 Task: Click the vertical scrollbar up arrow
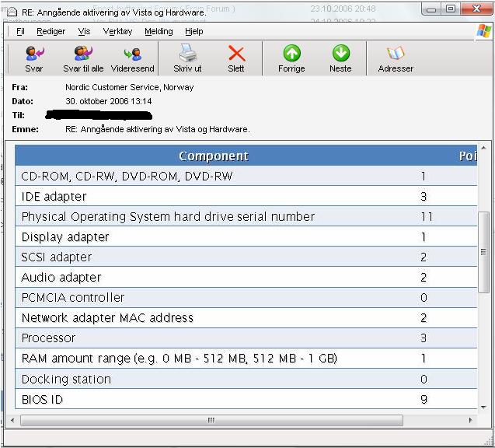[x=483, y=148]
